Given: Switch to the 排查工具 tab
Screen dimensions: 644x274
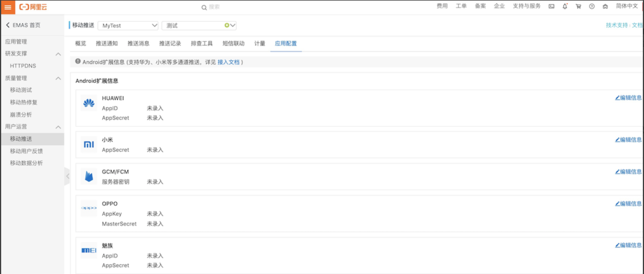Looking at the screenshot, I should point(202,43).
